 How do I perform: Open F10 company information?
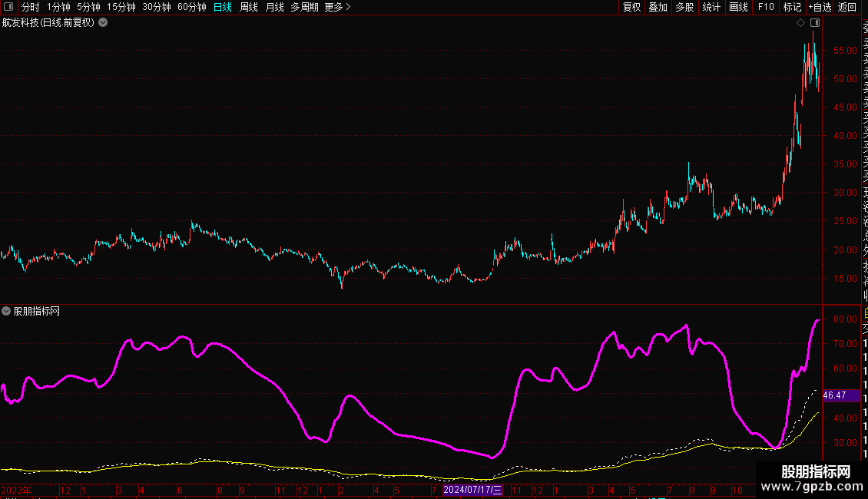coord(766,7)
